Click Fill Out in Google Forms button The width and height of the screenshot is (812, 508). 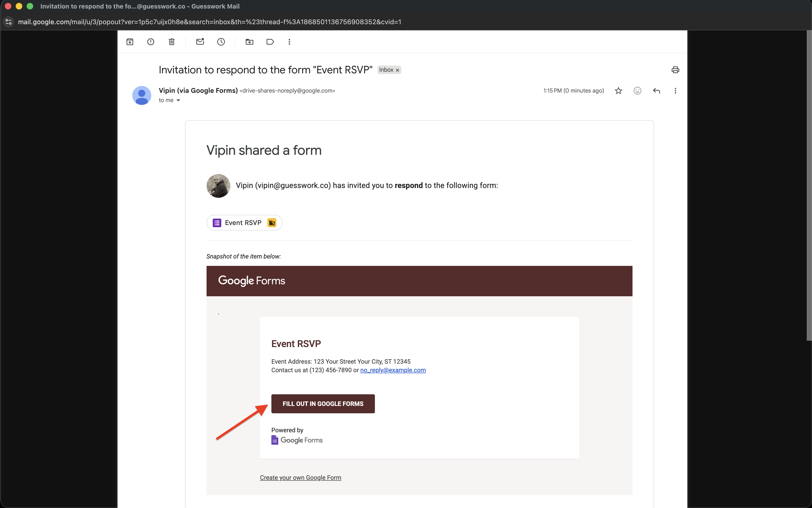[323, 404]
